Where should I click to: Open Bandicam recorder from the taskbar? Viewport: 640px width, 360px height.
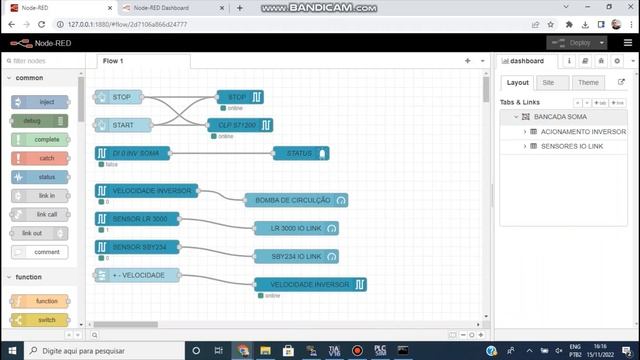click(x=357, y=351)
